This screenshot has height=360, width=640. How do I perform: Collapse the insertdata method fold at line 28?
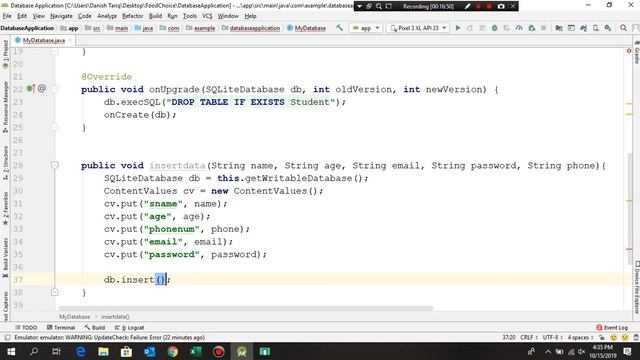tap(55, 165)
